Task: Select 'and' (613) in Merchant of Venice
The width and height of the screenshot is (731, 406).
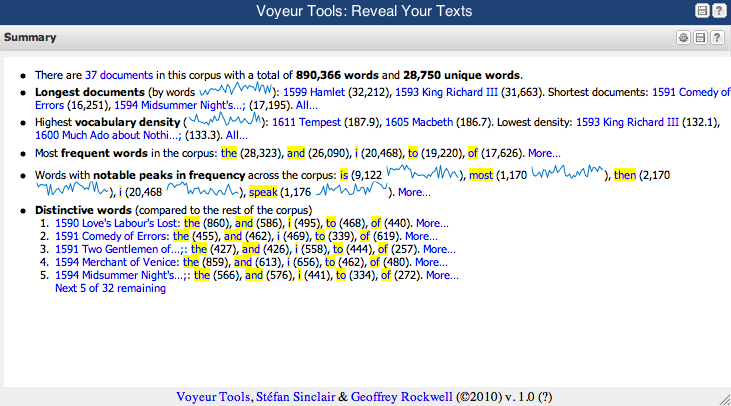Action: [243, 262]
